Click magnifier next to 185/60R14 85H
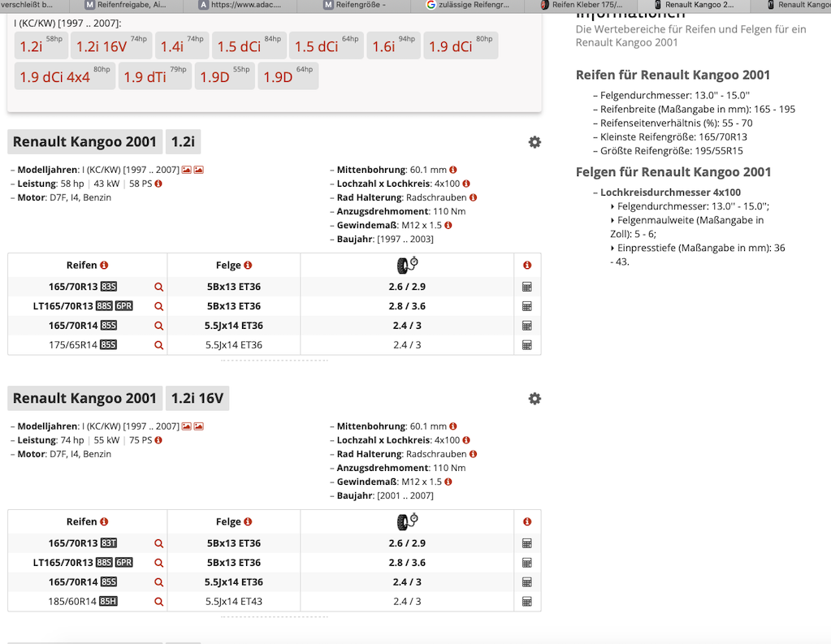 click(x=159, y=602)
